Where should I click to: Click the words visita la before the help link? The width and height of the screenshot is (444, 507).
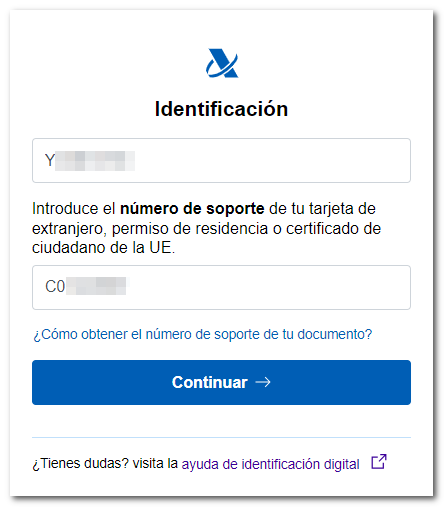(x=155, y=464)
